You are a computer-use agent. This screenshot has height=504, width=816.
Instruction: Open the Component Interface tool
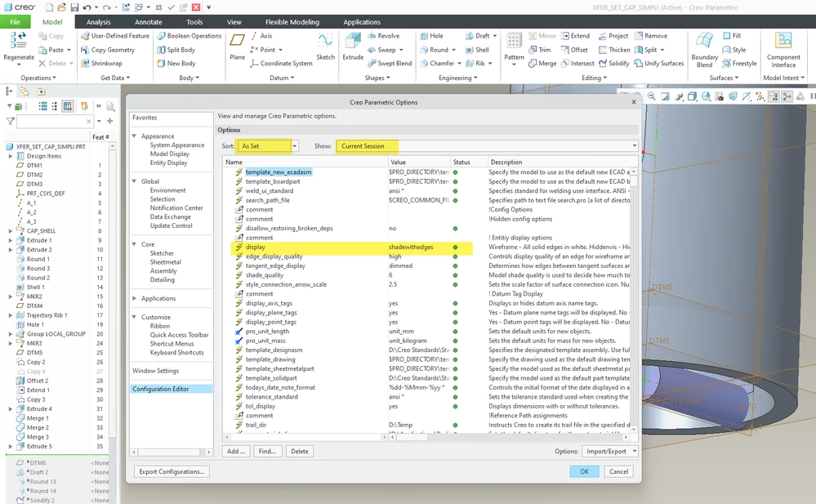(x=783, y=50)
